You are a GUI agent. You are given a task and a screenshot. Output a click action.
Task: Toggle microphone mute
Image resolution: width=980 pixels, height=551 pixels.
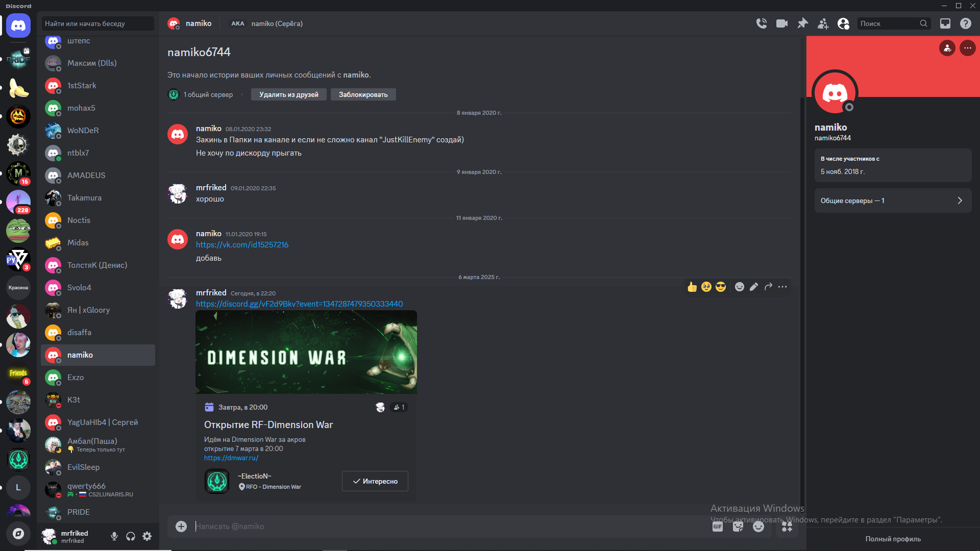tap(114, 536)
